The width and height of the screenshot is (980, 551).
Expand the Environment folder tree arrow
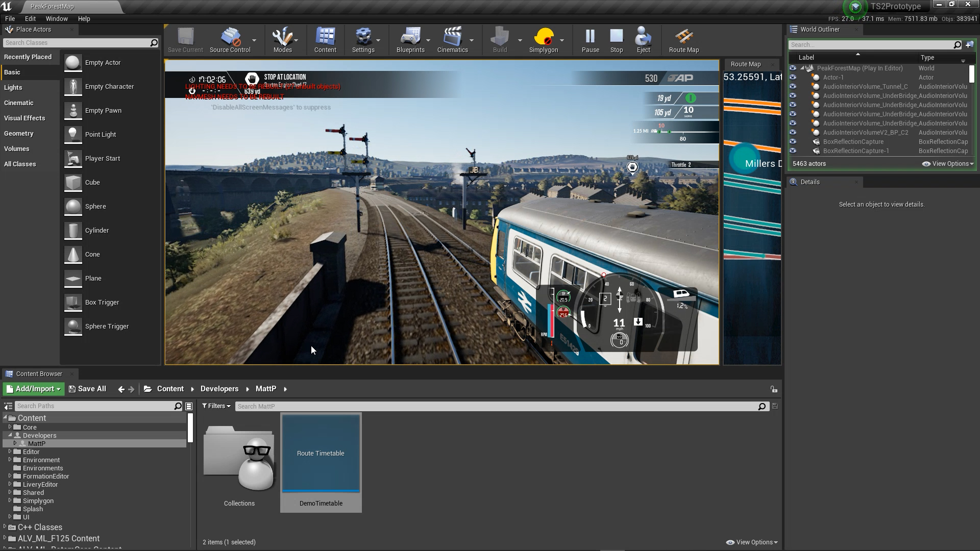10,460
